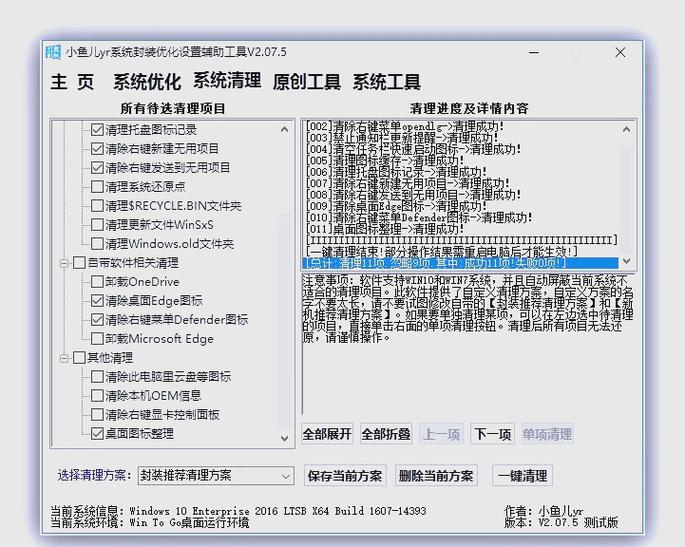Enable 清除右键显卡控制面板 checkbox
The height and width of the screenshot is (547, 685).
coord(97,415)
